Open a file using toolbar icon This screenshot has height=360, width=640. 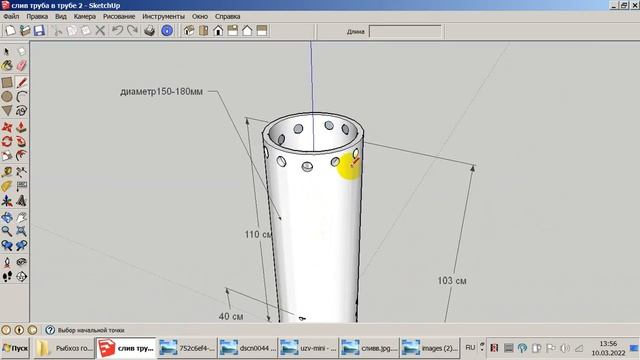tap(25, 31)
